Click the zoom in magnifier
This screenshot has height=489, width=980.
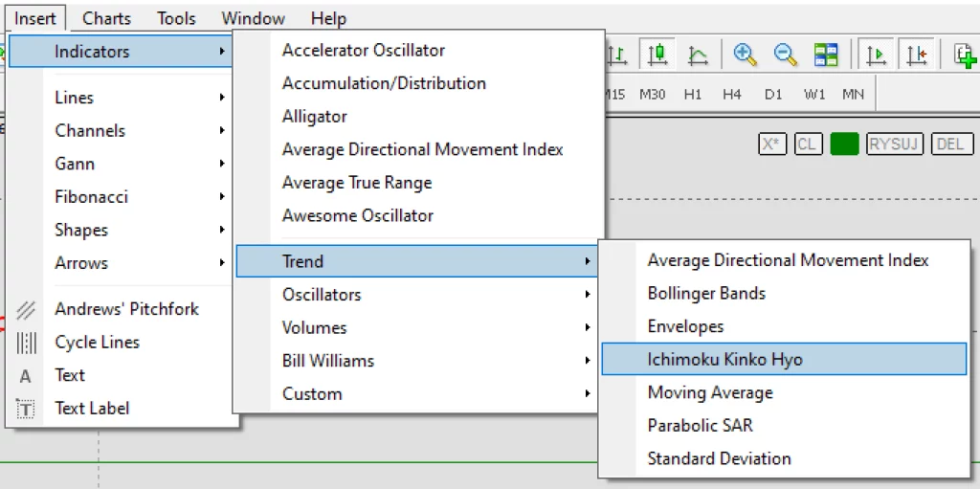pos(746,55)
